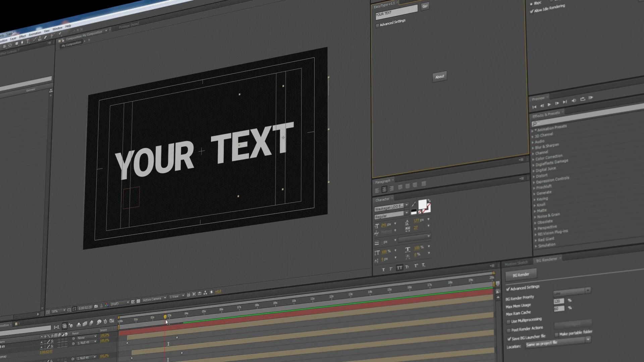Open the Window menu
644x362 pixels.
click(x=57, y=28)
